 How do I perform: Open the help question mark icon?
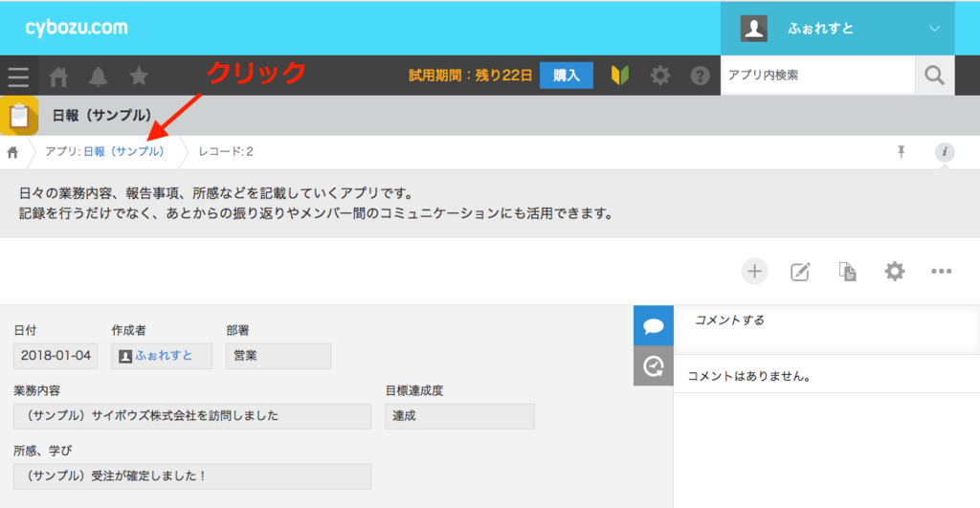coord(700,76)
